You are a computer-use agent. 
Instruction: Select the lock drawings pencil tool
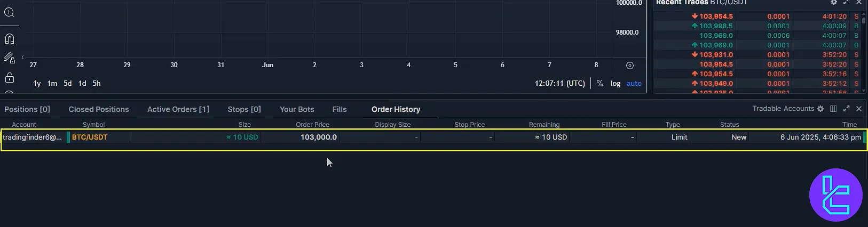9,58
